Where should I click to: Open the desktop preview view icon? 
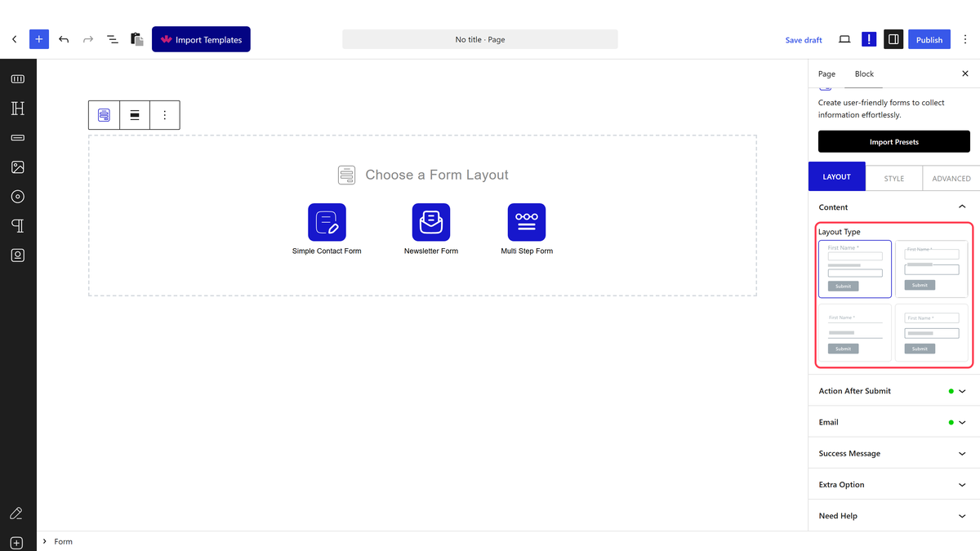click(844, 39)
